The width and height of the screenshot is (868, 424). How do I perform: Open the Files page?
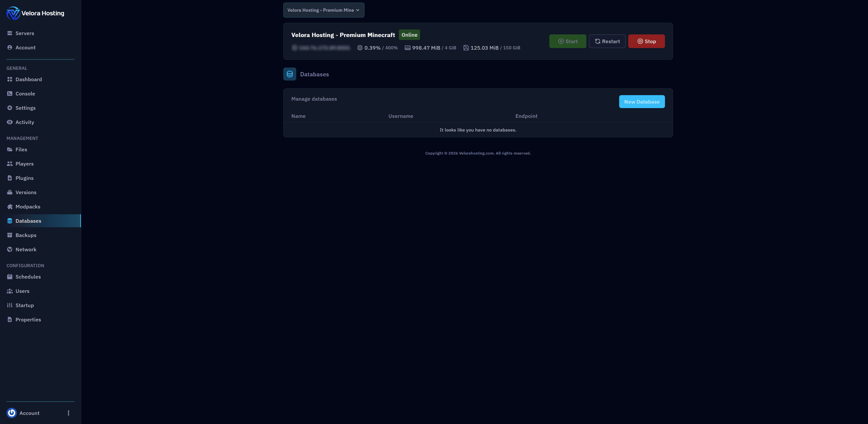21,150
